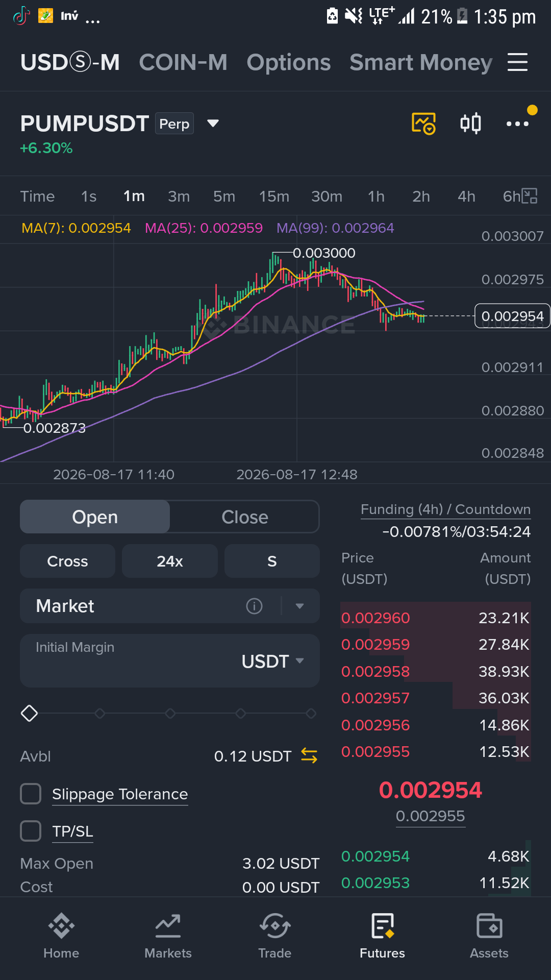Tap the Perp contract badge
Screen dimensions: 551x980
[x=174, y=124]
